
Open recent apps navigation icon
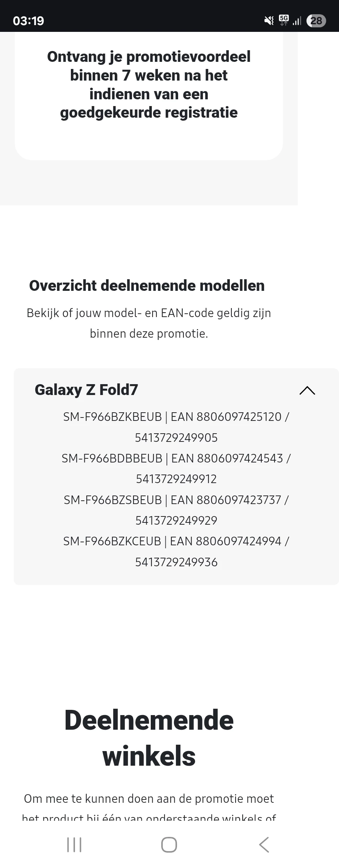(x=74, y=845)
